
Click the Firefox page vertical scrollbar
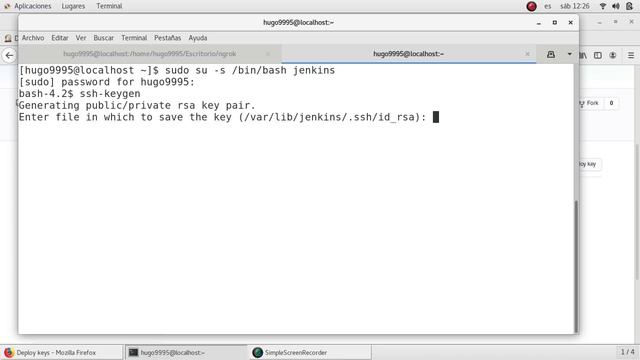637,212
